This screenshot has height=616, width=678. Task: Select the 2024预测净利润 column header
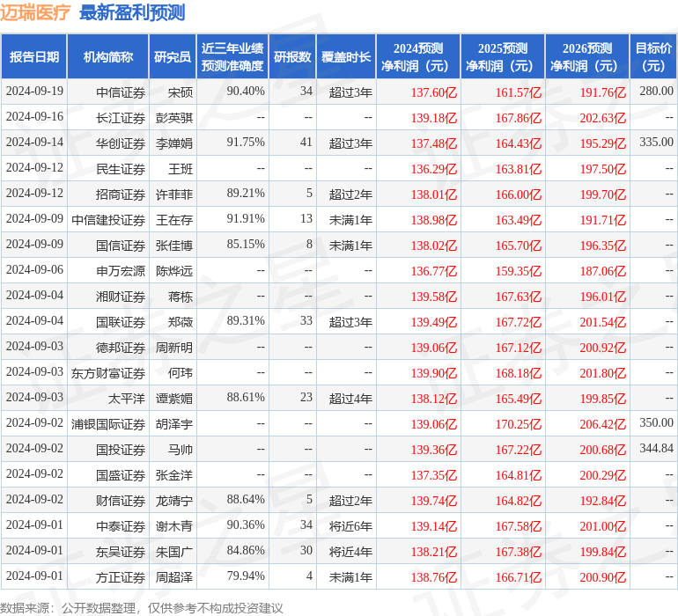[418, 57]
